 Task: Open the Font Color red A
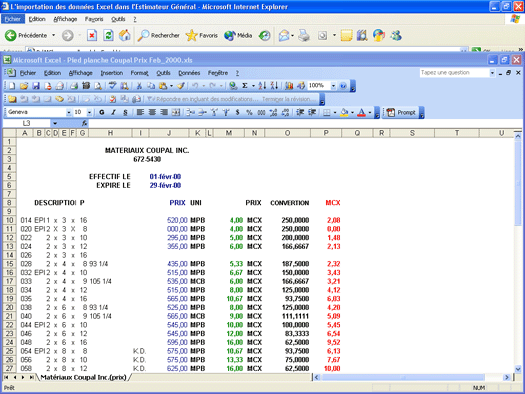click(x=361, y=112)
